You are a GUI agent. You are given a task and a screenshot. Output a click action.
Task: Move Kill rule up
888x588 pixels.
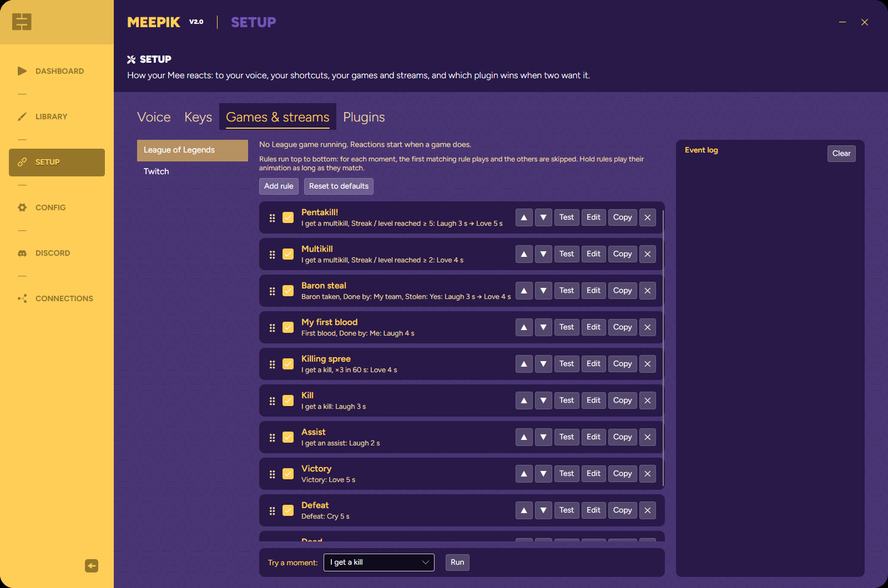pos(524,401)
